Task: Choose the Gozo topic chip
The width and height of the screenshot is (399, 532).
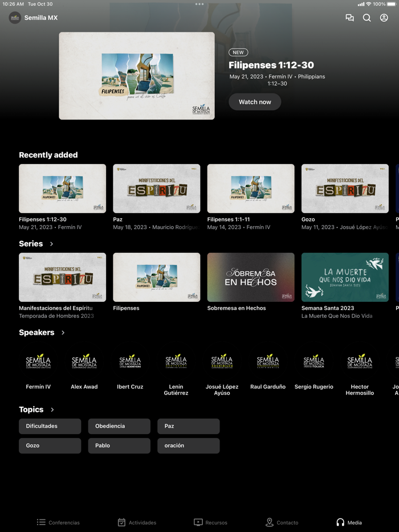Action: coord(50,445)
